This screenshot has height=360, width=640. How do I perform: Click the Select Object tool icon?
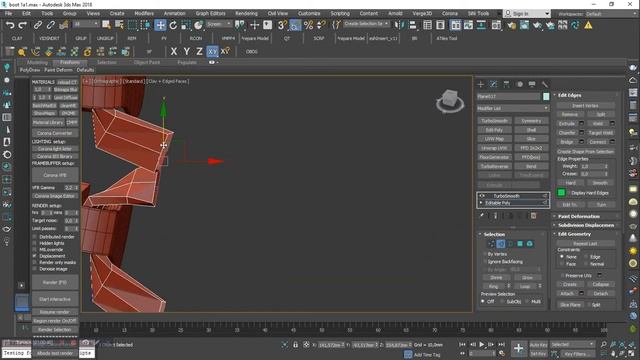point(106,25)
